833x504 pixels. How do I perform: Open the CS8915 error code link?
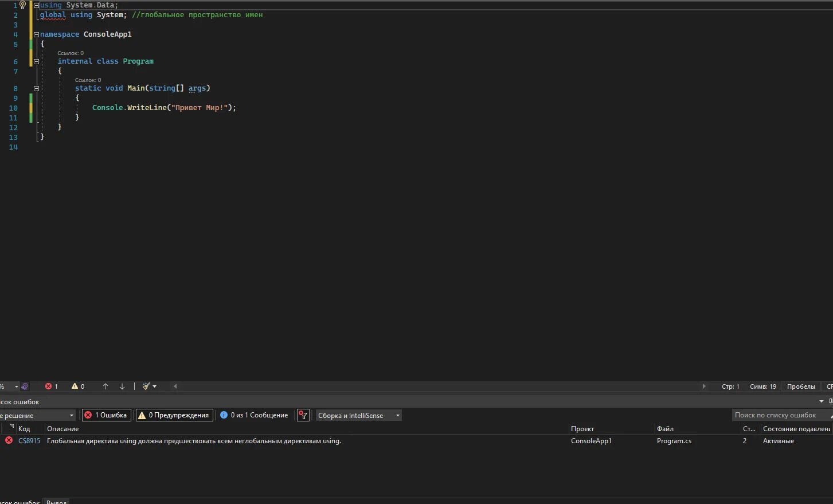(29, 441)
